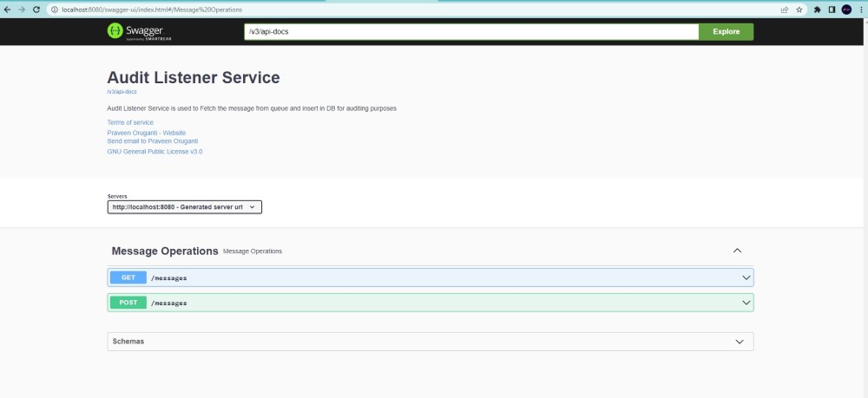
Task: Click the /v3/api-docs input field
Action: (x=471, y=31)
